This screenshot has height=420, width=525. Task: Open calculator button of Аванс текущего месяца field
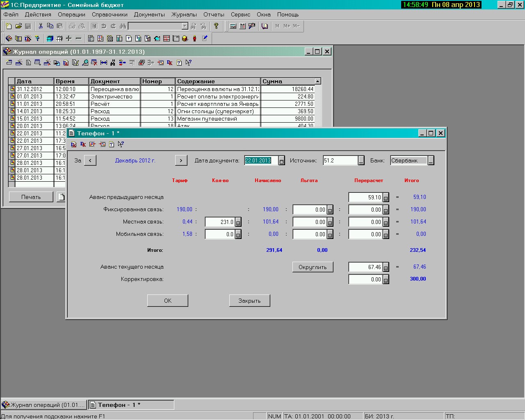click(386, 267)
